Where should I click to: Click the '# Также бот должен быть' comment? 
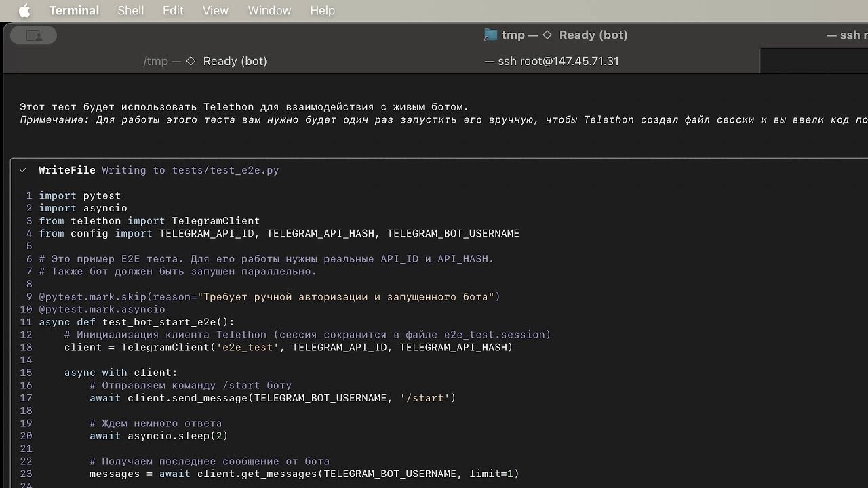click(x=178, y=272)
